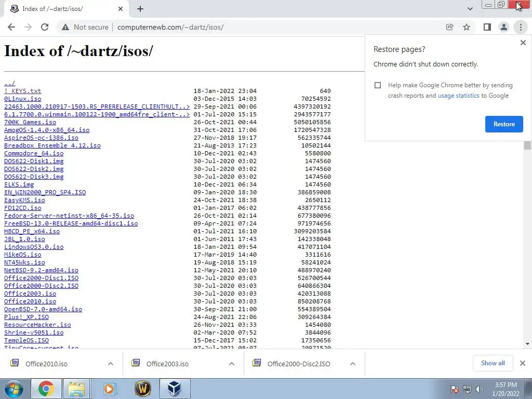Download EN_WIN2000_PRO_SP4.ISO
The width and height of the screenshot is (532, 399).
pyautogui.click(x=45, y=192)
